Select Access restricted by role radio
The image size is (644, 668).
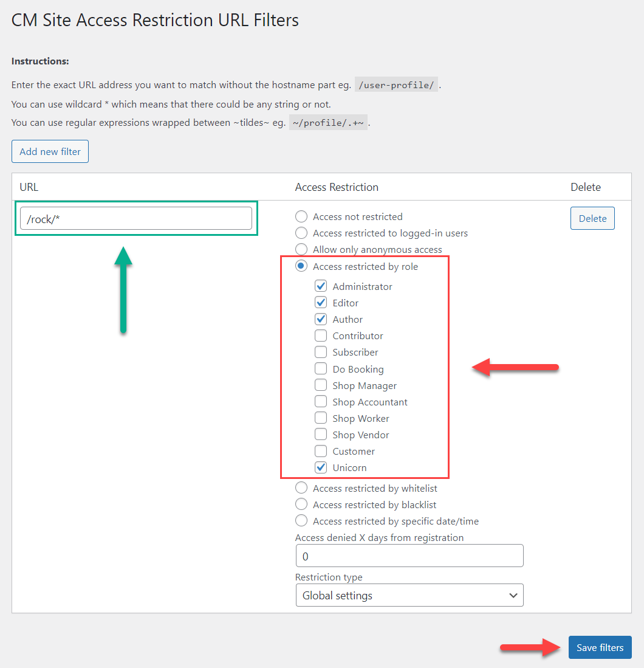[x=301, y=266]
